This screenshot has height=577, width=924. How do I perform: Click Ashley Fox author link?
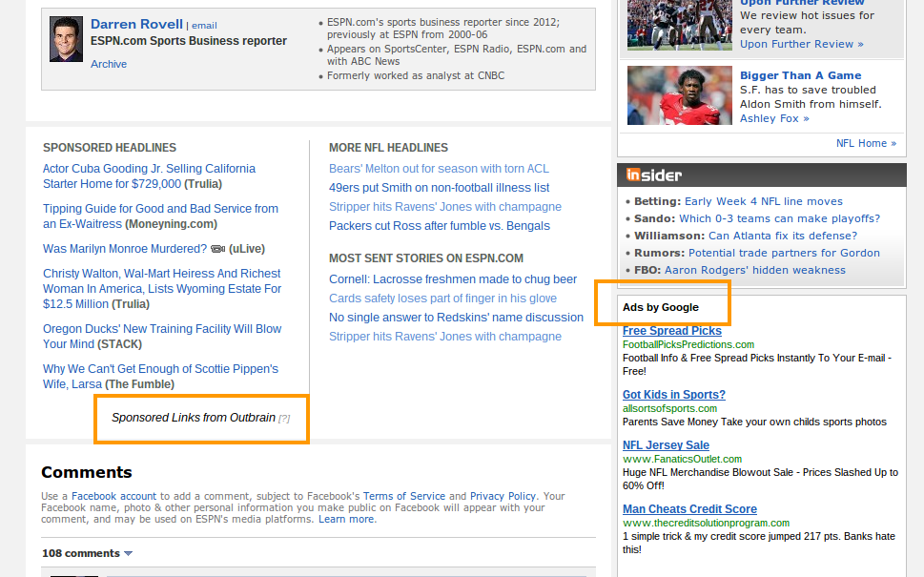773,118
